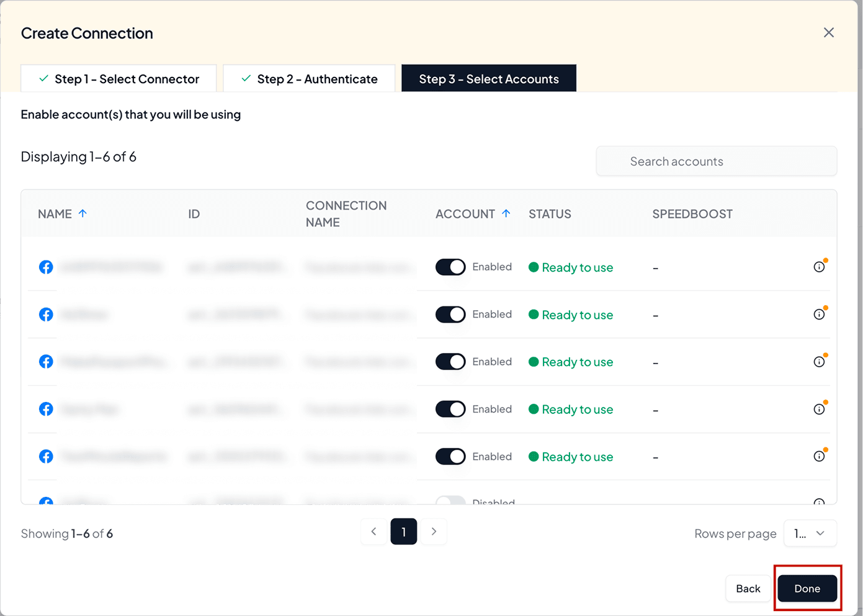This screenshot has width=863, height=616.
Task: Turn off the third account's Enabled toggle
Action: [x=450, y=362]
